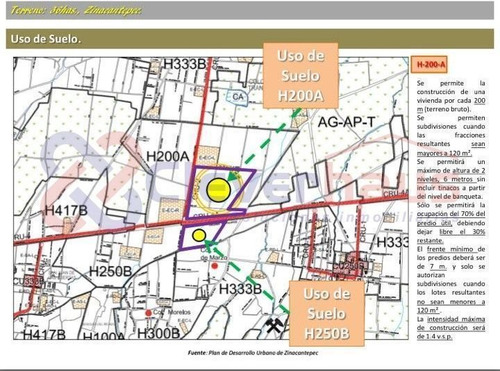Click the Uso de Suelo. section header

click(250, 39)
